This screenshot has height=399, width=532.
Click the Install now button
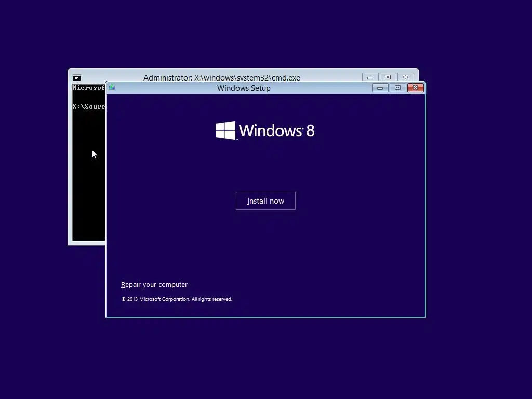(265, 201)
